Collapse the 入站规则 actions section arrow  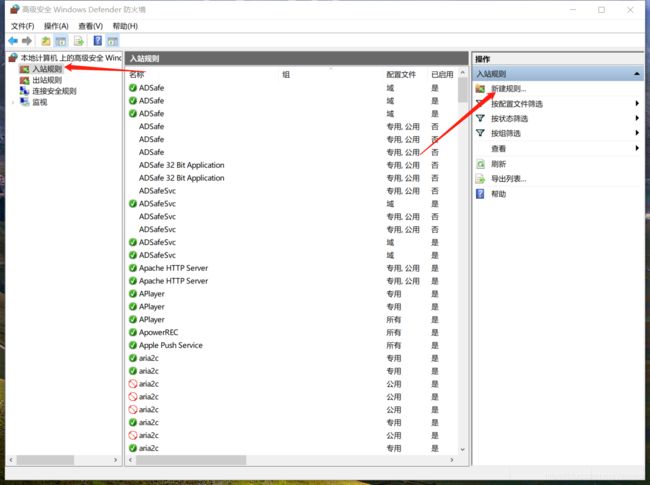[x=637, y=74]
